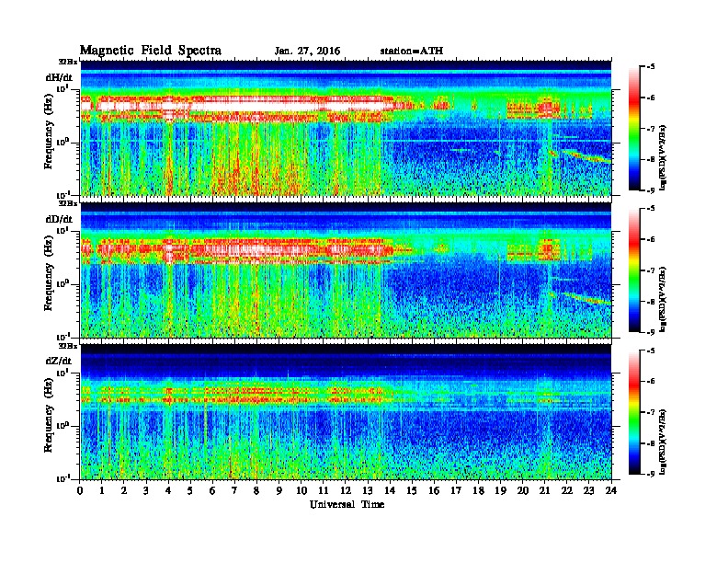Click the "19" hour tick label
This screenshot has width=728, height=563.
[500, 490]
